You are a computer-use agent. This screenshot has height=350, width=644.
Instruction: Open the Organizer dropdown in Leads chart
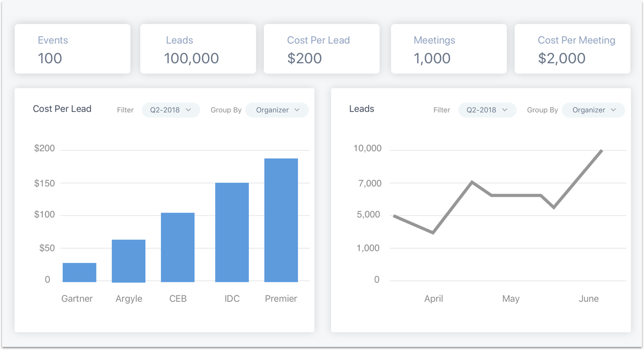tap(593, 110)
